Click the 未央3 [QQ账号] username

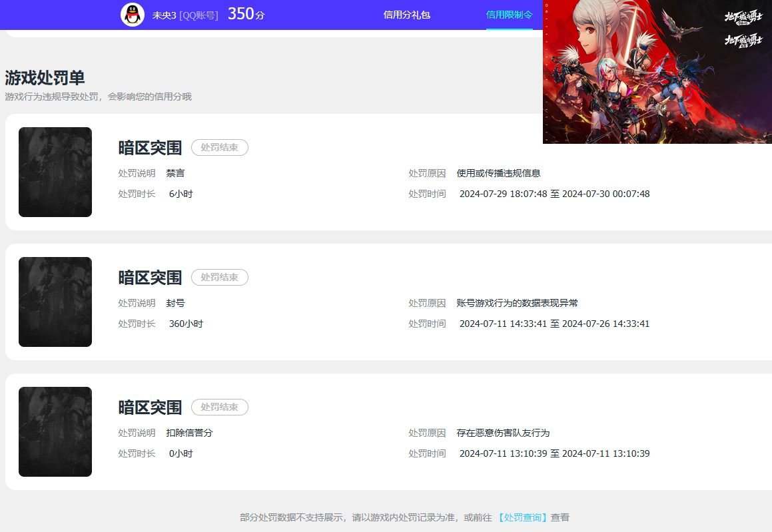click(x=185, y=15)
